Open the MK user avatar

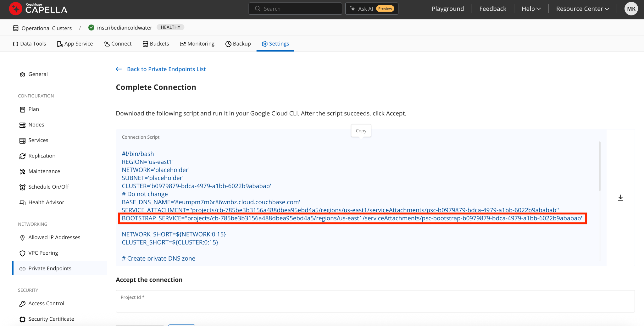[631, 9]
